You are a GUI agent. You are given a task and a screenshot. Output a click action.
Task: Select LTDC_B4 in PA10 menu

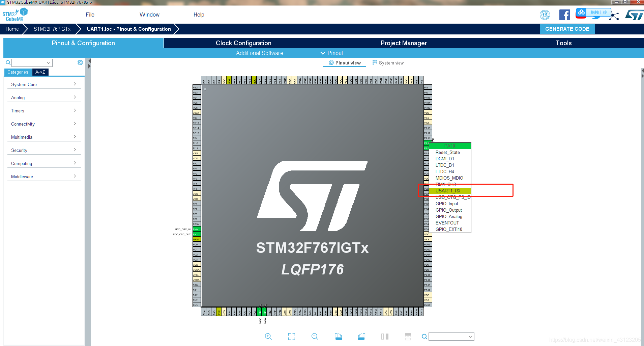pyautogui.click(x=450, y=171)
